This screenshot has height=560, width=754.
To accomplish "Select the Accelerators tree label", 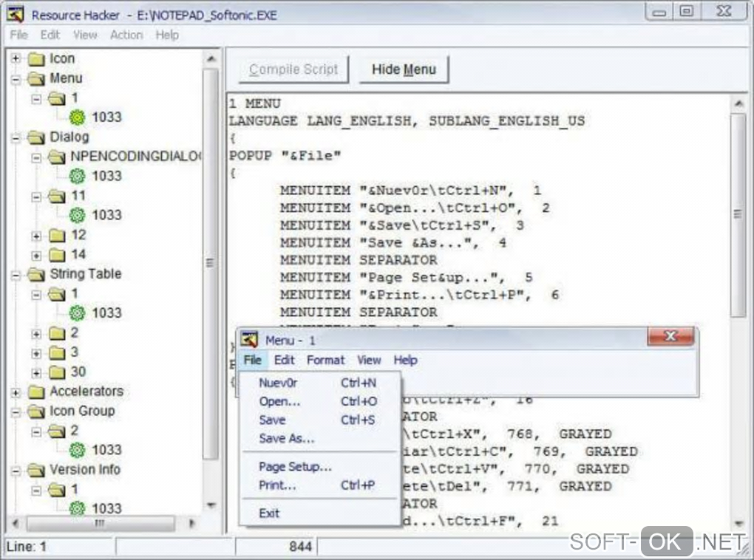I will (x=86, y=392).
